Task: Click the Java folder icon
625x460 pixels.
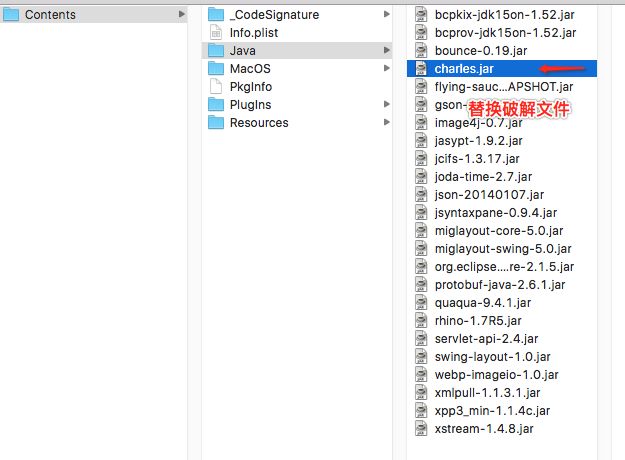Action: (x=216, y=51)
